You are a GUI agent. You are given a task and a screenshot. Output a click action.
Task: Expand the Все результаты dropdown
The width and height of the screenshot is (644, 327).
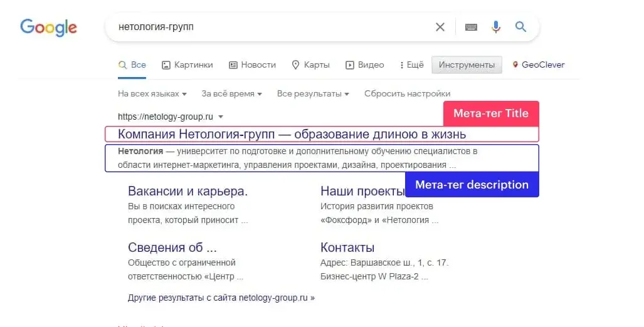coord(313,93)
